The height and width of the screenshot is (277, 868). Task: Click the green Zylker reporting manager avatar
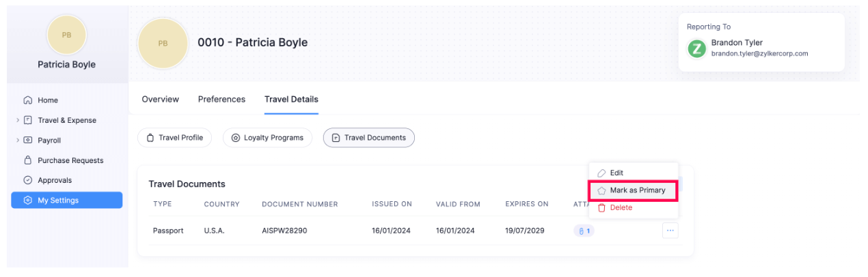697,48
